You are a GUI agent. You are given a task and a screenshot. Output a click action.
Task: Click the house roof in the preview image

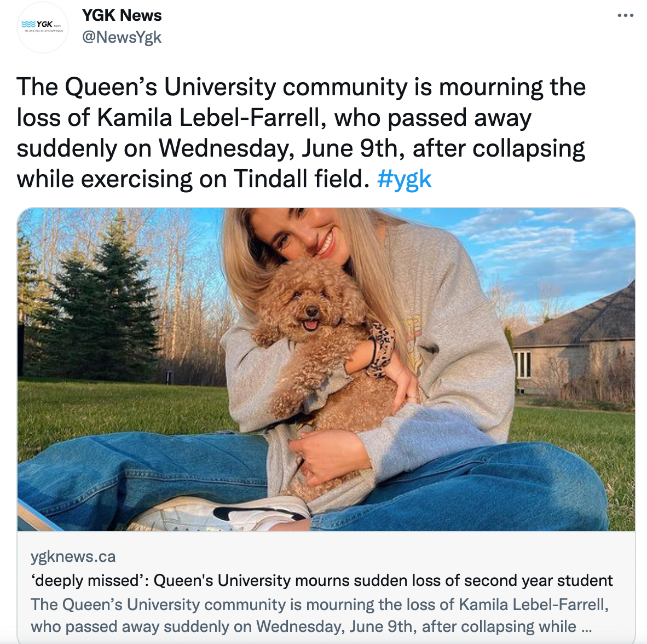coord(582,318)
